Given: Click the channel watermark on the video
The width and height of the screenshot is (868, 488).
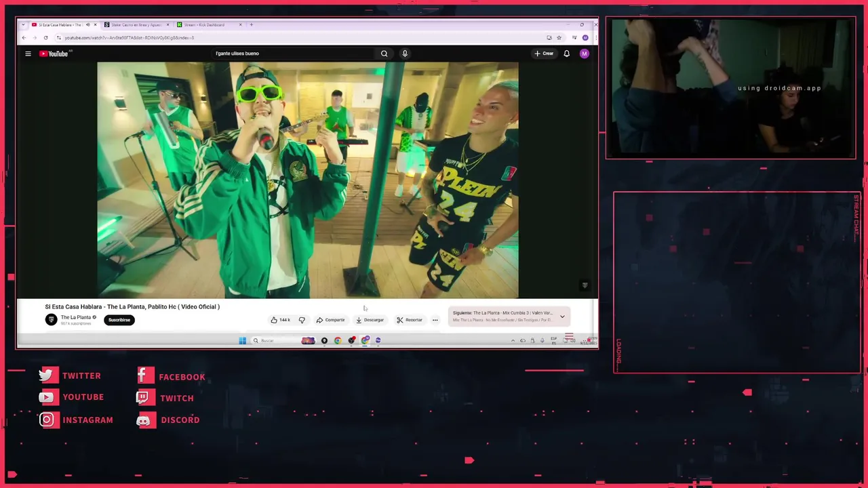Looking at the screenshot, I should pyautogui.click(x=585, y=285).
